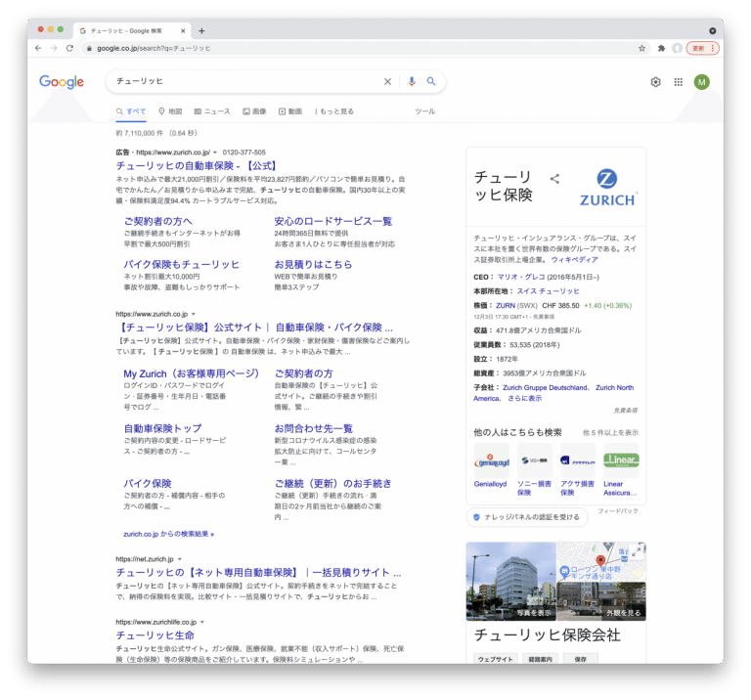
Task: Expand dropdown next to https://www.zurich.co.jp result
Action: [x=194, y=314]
